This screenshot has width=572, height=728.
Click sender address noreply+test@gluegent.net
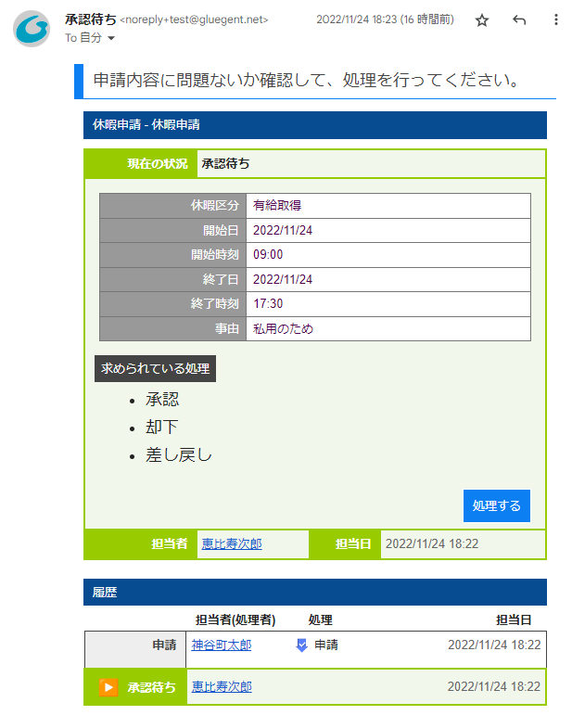194,20
